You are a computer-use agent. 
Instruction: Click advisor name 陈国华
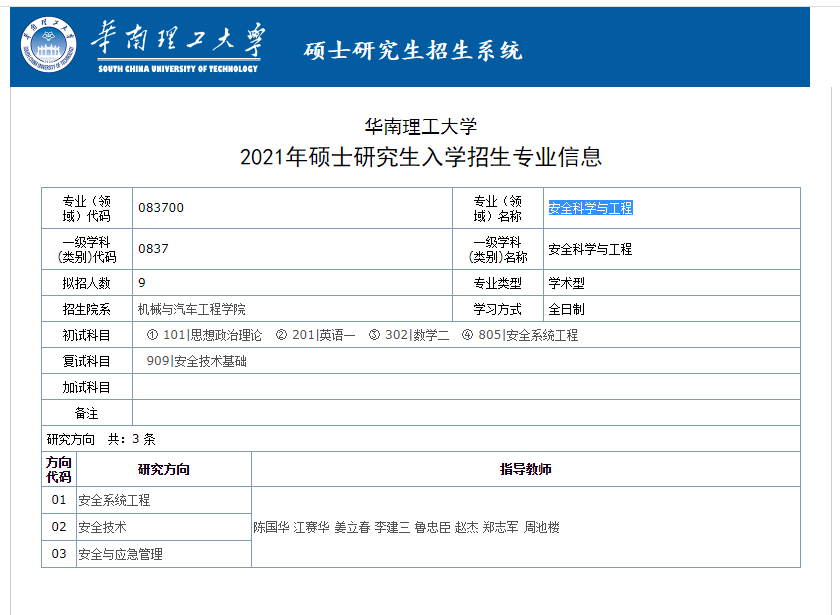tap(271, 528)
